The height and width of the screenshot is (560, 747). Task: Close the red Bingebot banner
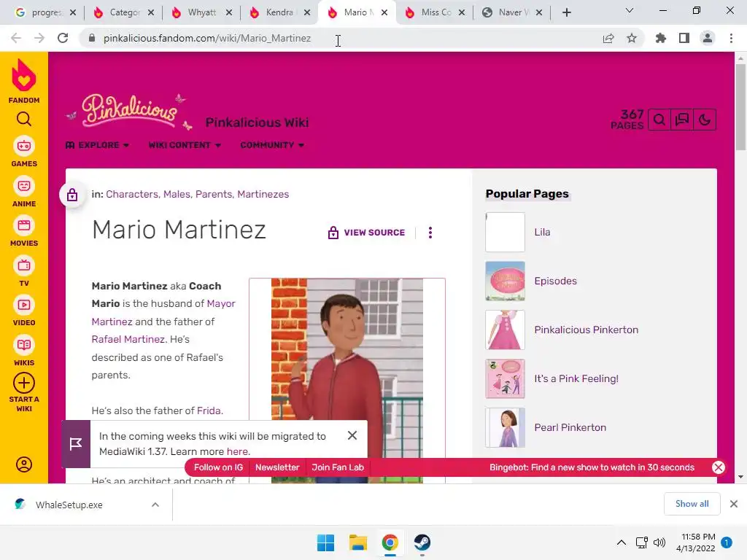tap(719, 467)
